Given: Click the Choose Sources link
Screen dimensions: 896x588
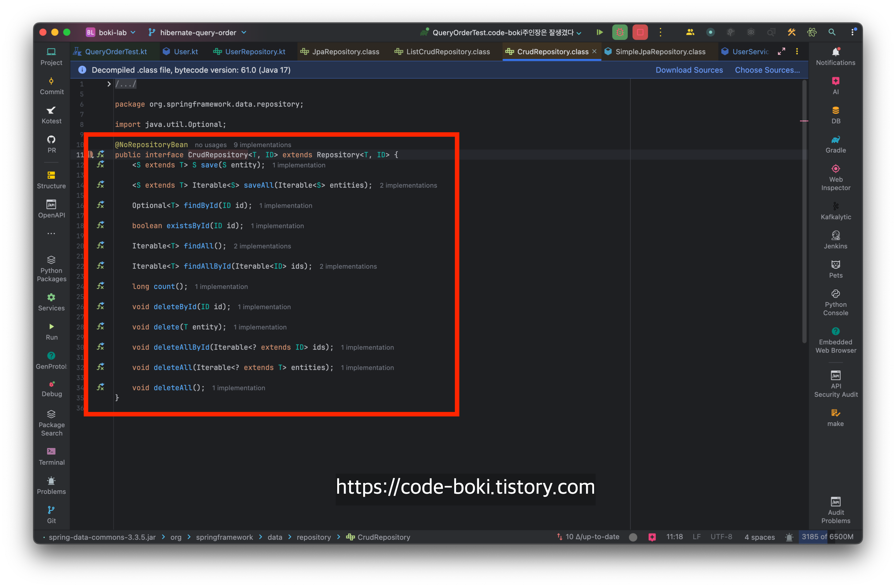Looking at the screenshot, I should (x=767, y=70).
